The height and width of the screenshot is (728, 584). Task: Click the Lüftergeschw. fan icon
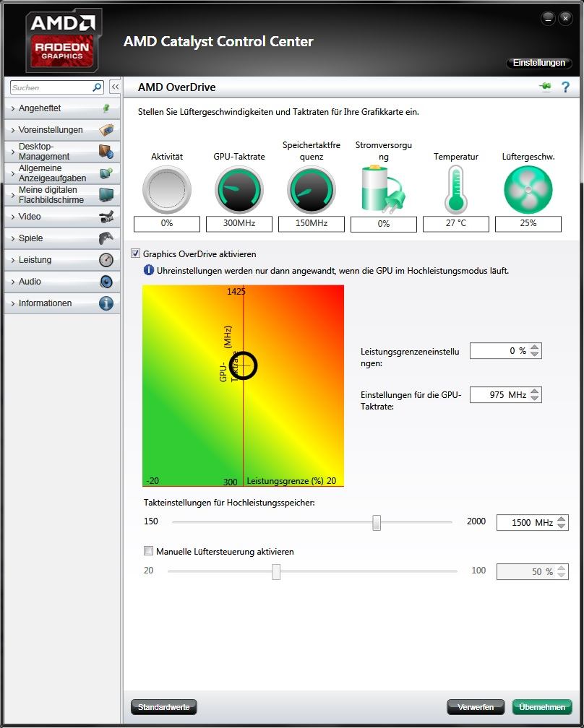pyautogui.click(x=528, y=189)
